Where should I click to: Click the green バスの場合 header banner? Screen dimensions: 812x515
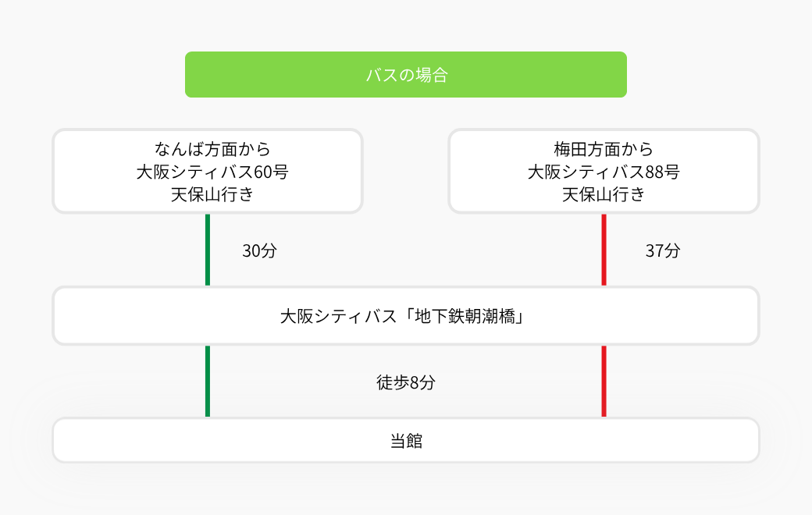pos(405,75)
